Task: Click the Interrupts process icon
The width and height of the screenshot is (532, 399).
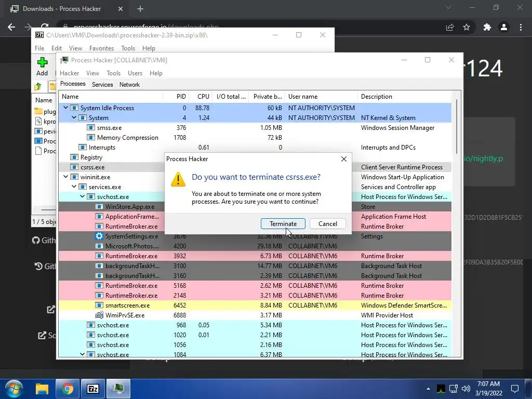Action: (x=83, y=147)
